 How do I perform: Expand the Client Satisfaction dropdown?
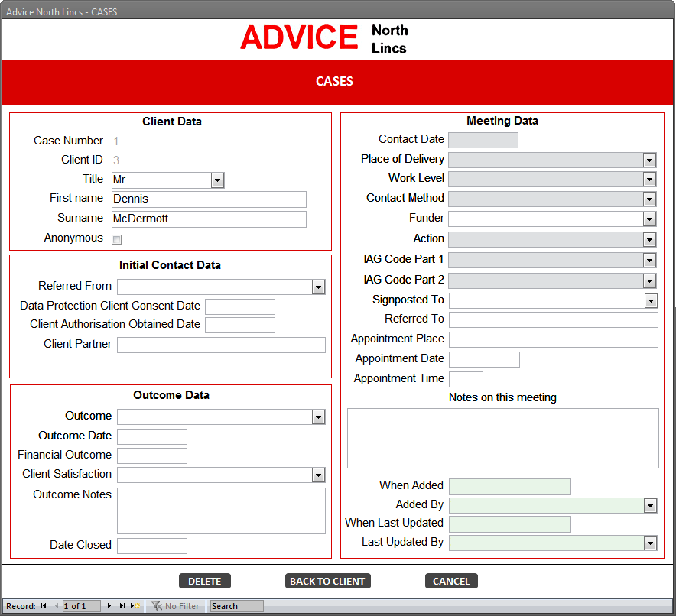pyautogui.click(x=319, y=475)
